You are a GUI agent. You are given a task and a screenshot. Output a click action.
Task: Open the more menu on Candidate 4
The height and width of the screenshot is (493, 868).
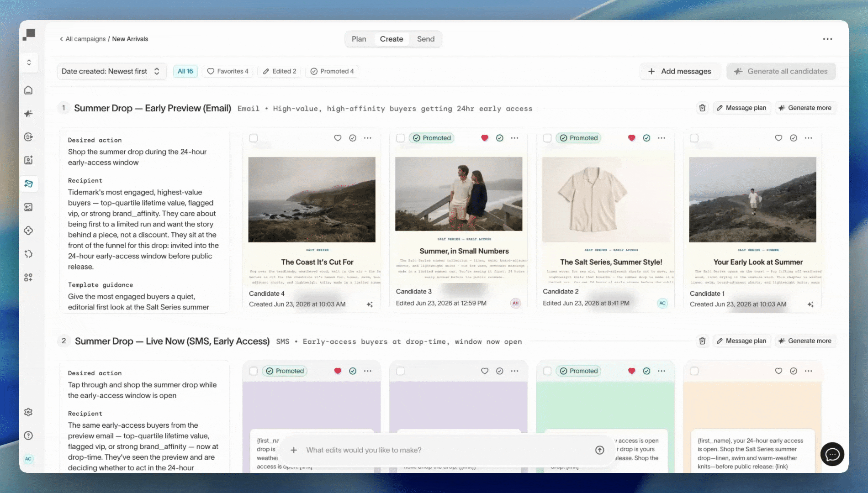(x=368, y=138)
